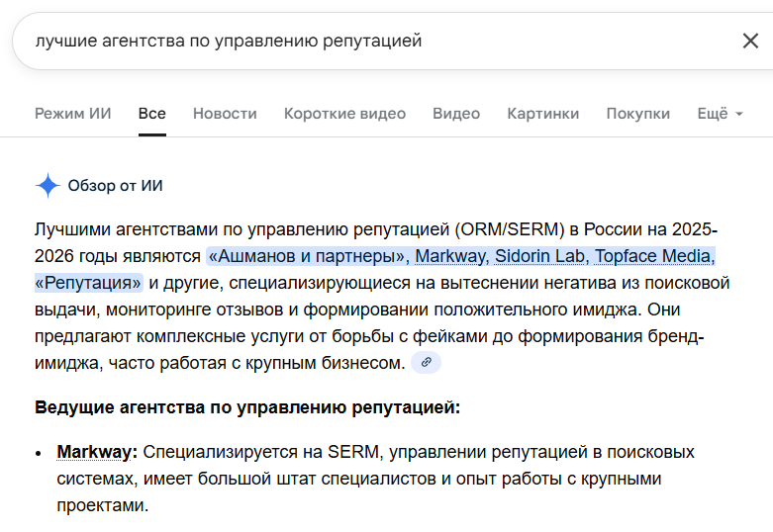This screenshot has width=773, height=532.
Task: Click the chain link icon after the summary
Action: [427, 363]
